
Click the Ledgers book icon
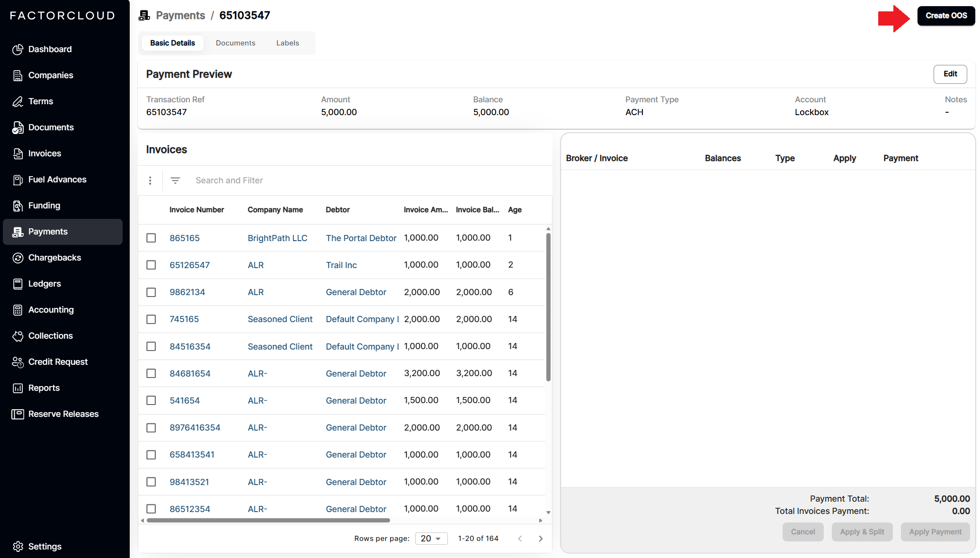pyautogui.click(x=18, y=284)
